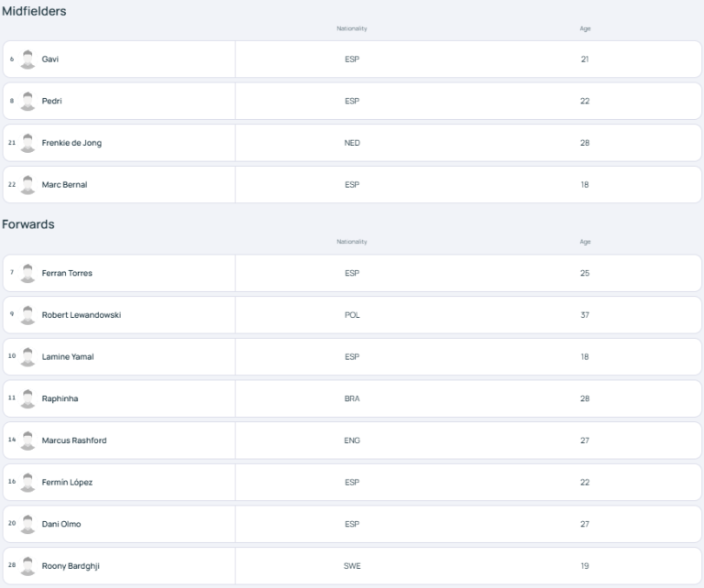Click Marc Bernal's avatar icon
The height and width of the screenshot is (588, 704).
(27, 184)
